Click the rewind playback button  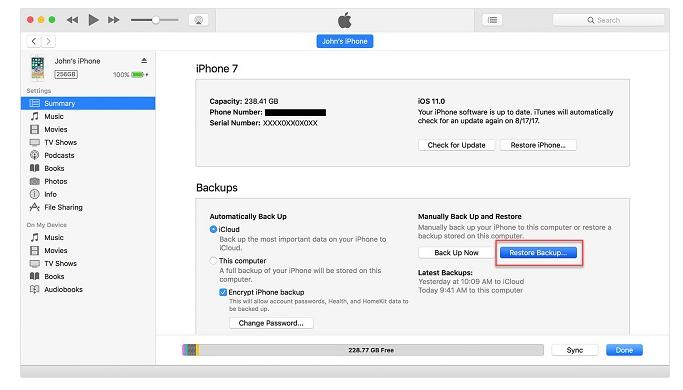pos(72,20)
